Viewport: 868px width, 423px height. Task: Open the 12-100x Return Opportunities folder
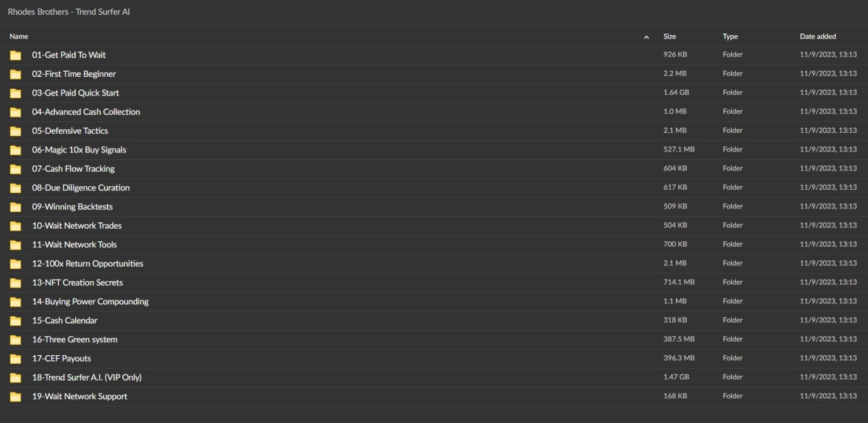pos(88,264)
